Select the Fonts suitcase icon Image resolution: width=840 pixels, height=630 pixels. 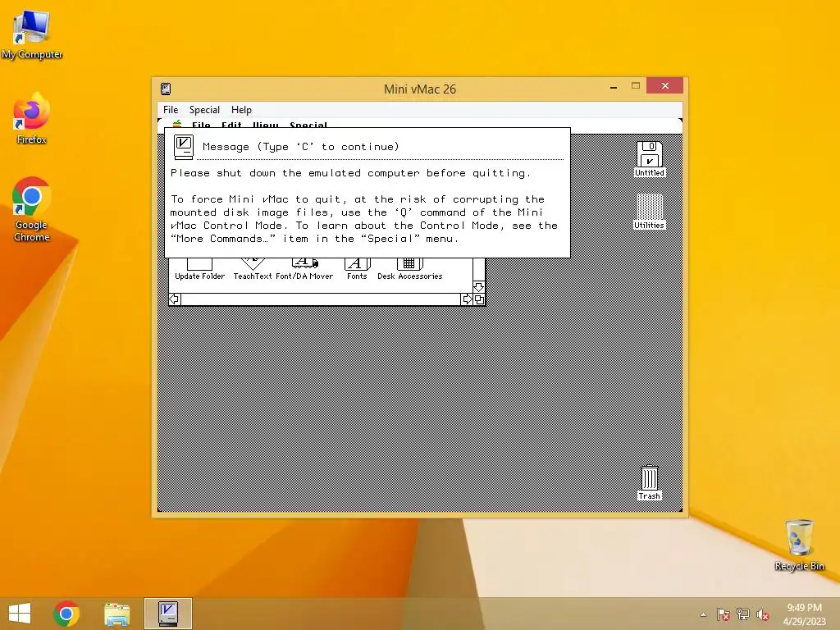(357, 269)
